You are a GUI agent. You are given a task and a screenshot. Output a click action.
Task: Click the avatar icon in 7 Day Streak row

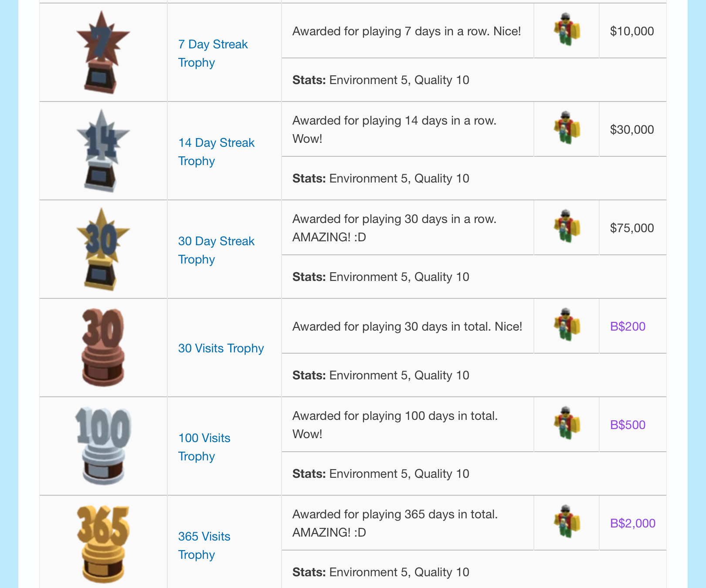click(567, 30)
